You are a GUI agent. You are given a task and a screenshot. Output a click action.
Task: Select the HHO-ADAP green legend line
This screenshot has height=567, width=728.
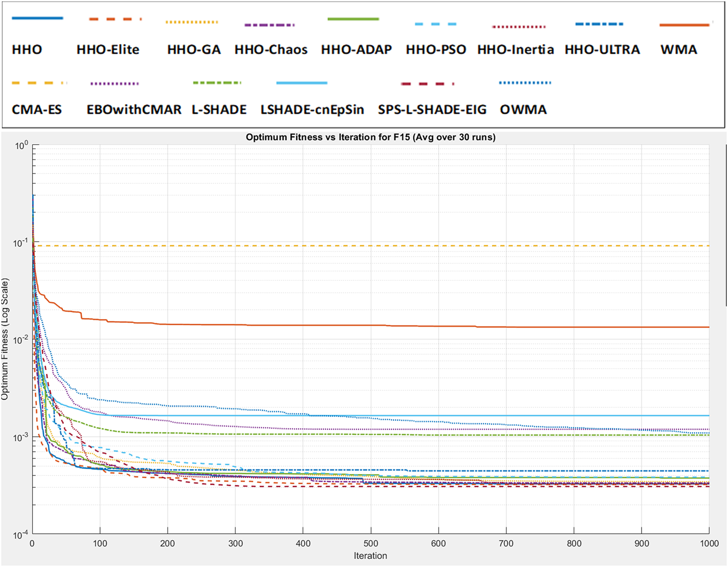click(x=353, y=19)
